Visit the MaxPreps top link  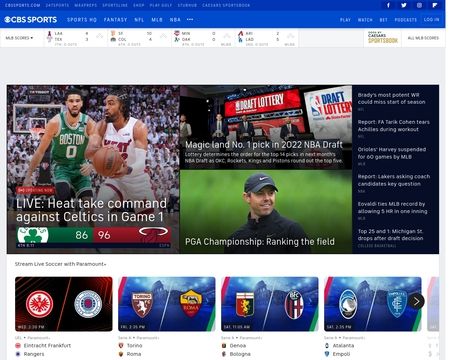click(86, 5)
